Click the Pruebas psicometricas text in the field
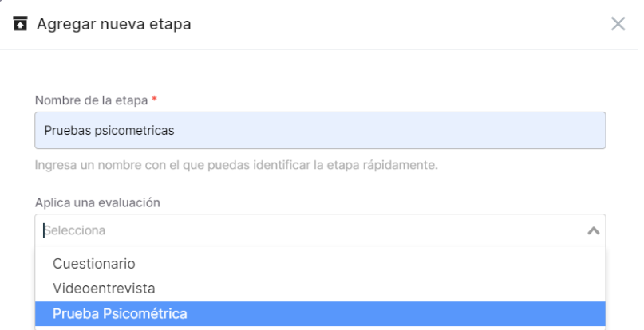 pyautogui.click(x=109, y=131)
